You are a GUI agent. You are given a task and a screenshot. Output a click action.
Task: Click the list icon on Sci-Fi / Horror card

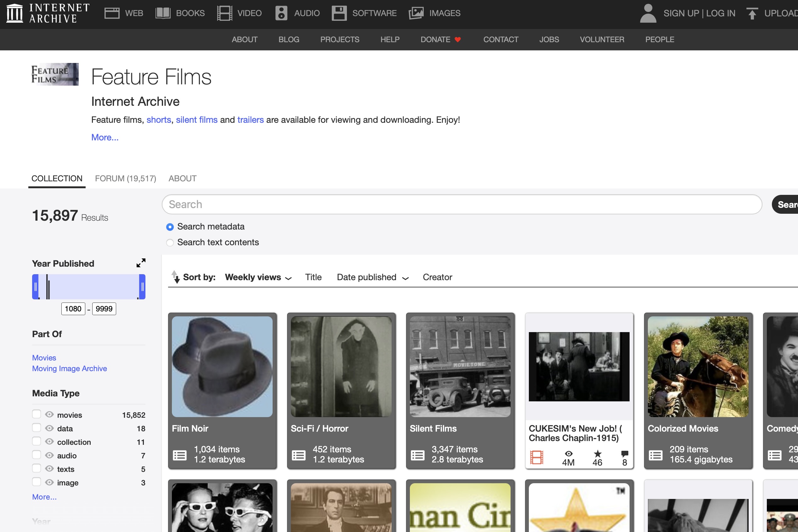pos(298,455)
